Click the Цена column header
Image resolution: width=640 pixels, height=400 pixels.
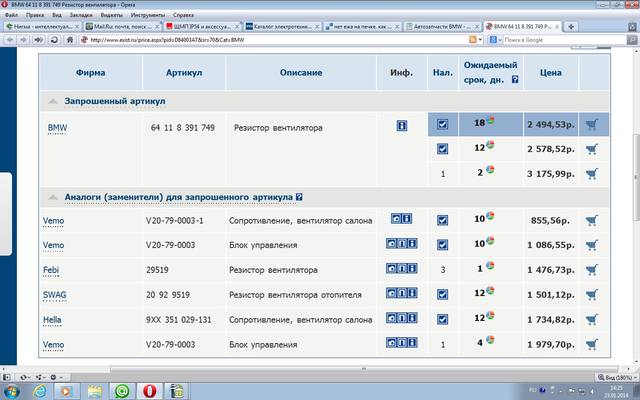click(x=551, y=73)
